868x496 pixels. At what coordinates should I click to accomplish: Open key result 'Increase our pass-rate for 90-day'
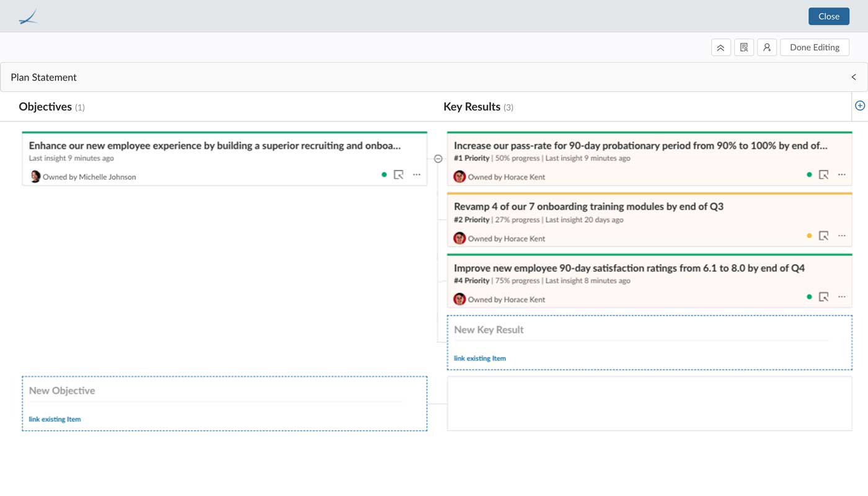click(x=640, y=146)
